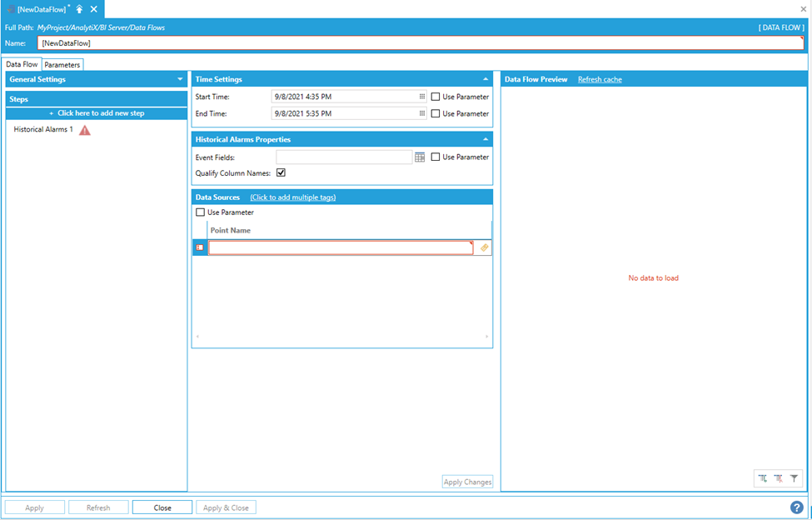Uncheck Qualify Column Names checkbox
This screenshot has height=520, width=812.
[x=281, y=172]
